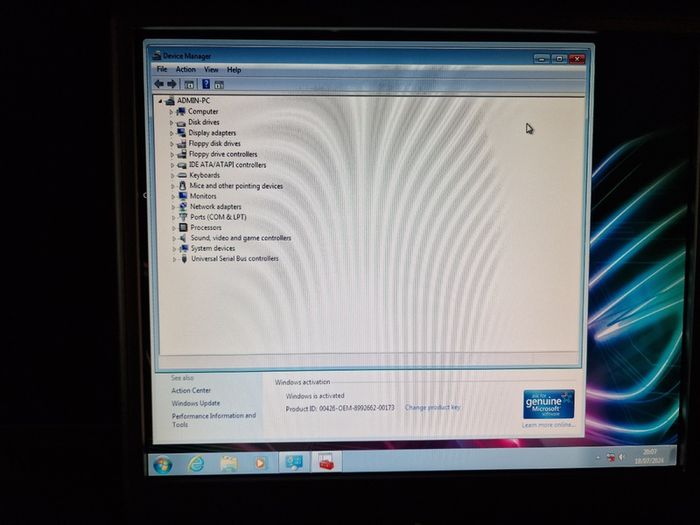The height and width of the screenshot is (525, 700).
Task: Open the Windows Start orb
Action: (162, 465)
